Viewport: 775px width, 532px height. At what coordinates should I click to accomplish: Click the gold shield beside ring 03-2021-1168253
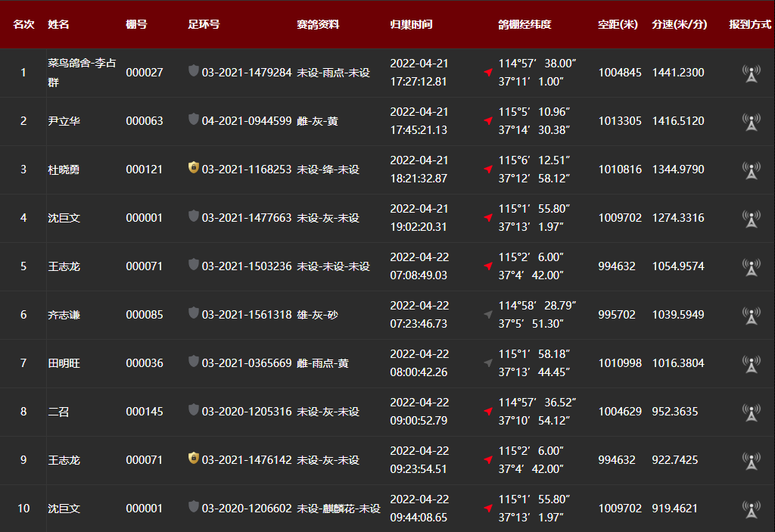193,168
